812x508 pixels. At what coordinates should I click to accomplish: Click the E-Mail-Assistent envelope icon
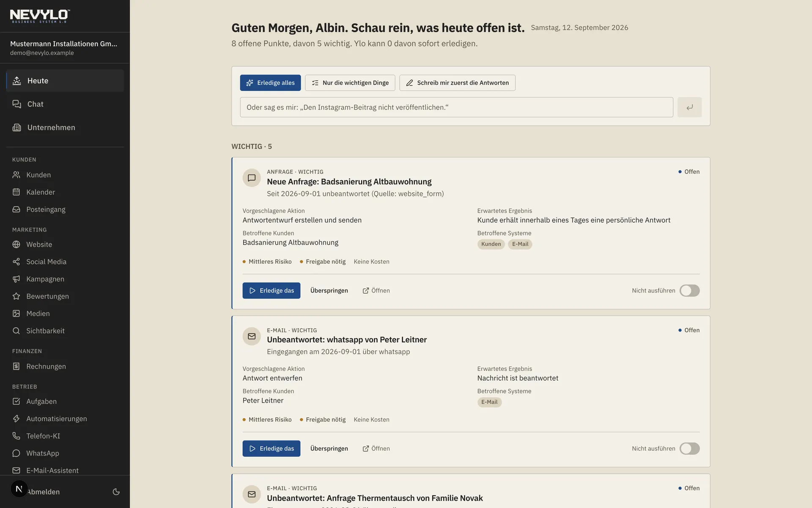click(16, 470)
